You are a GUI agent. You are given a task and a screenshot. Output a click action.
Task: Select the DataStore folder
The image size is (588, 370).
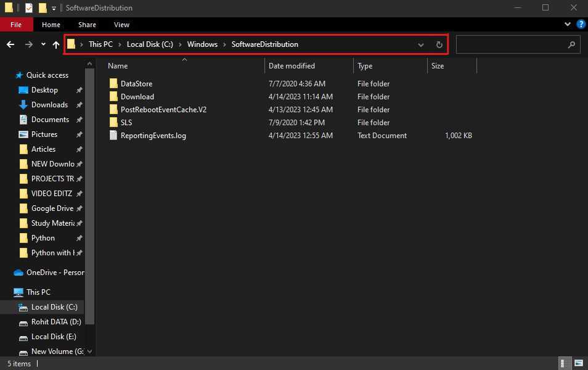(x=136, y=83)
